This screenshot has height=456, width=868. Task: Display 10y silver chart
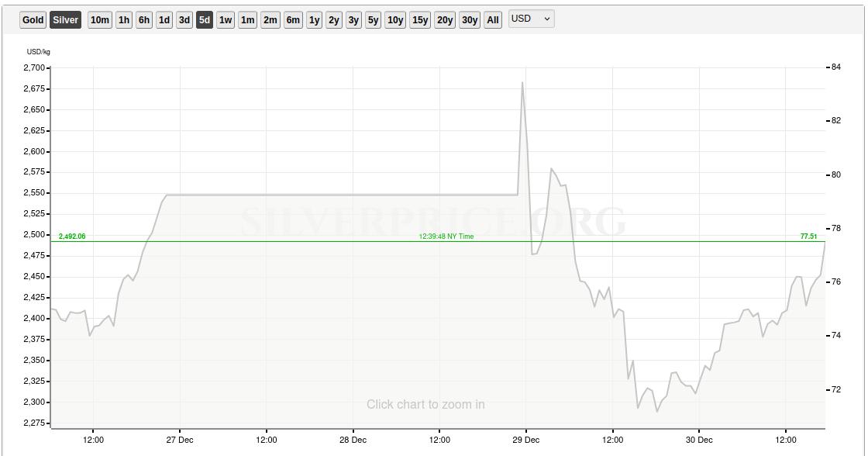(395, 20)
